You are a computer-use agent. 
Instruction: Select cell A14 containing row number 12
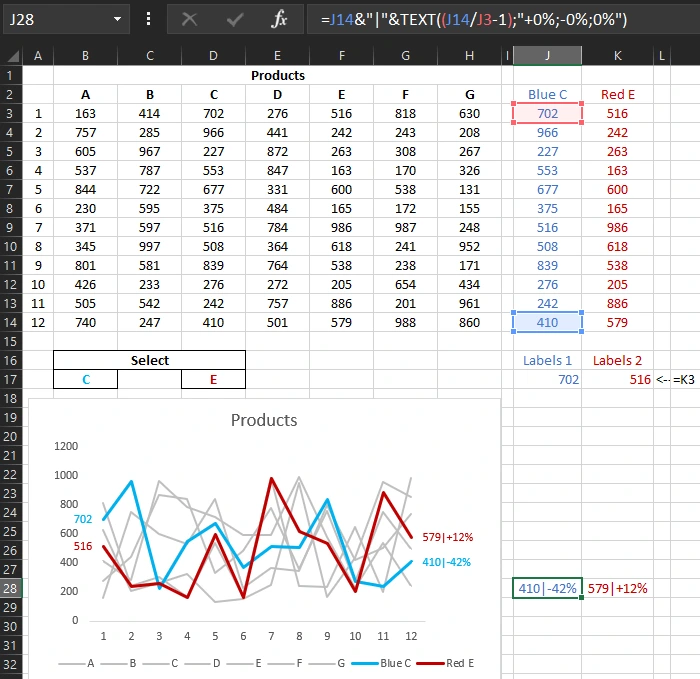click(x=38, y=322)
